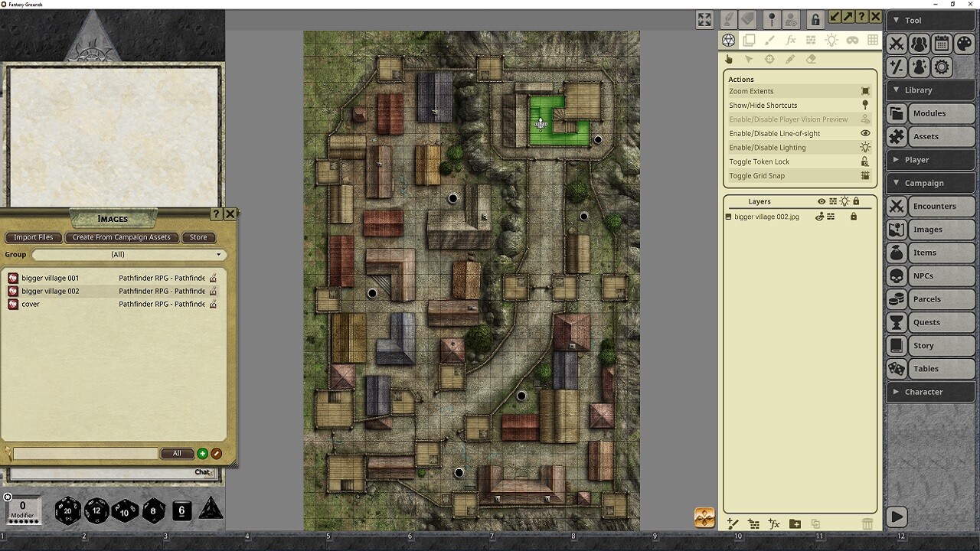Image resolution: width=980 pixels, height=551 pixels.
Task: Switch to the Chat tab
Action: [x=202, y=472]
